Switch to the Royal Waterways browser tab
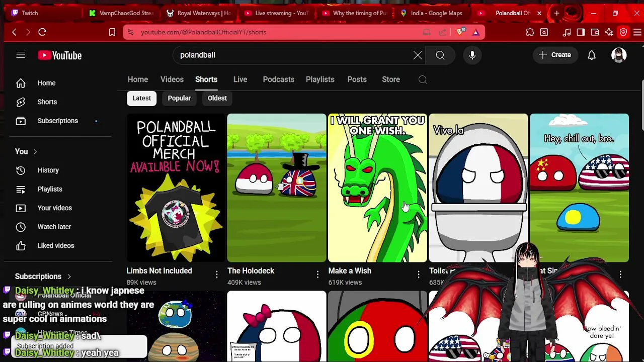The height and width of the screenshot is (362, 644). pyautogui.click(x=199, y=13)
